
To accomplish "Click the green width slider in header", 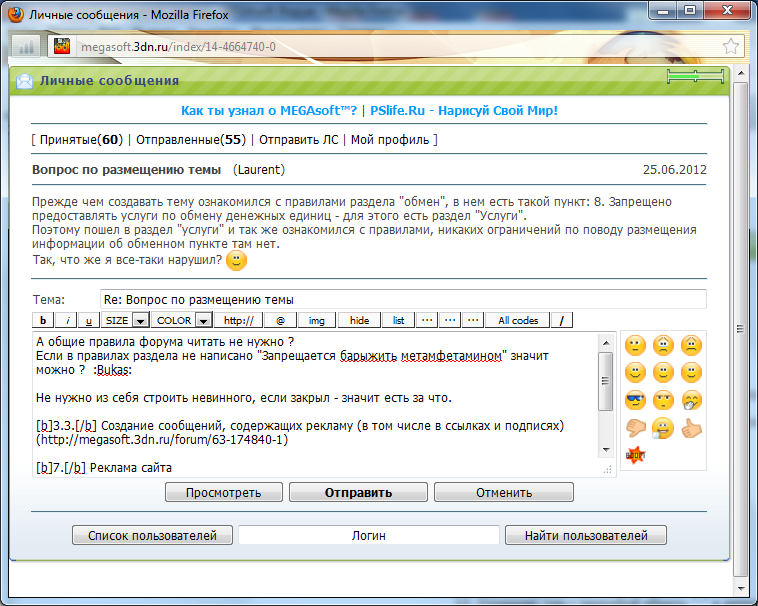I will [x=695, y=76].
